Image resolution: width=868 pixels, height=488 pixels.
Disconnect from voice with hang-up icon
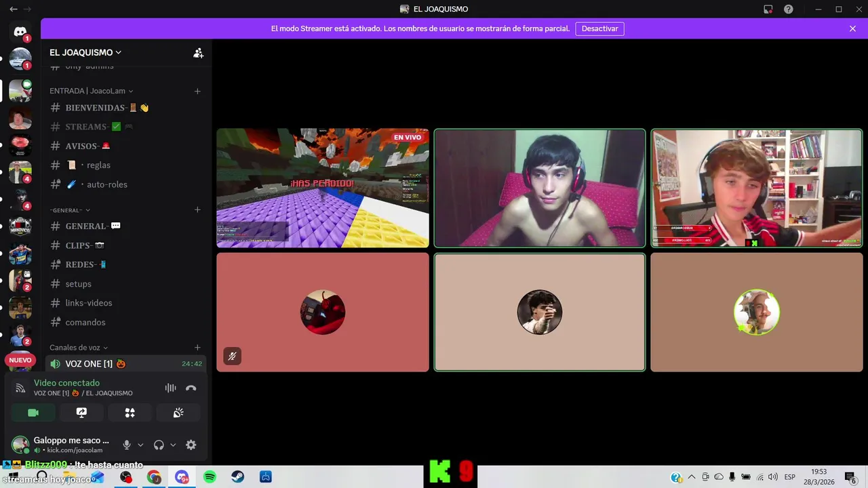pyautogui.click(x=191, y=388)
